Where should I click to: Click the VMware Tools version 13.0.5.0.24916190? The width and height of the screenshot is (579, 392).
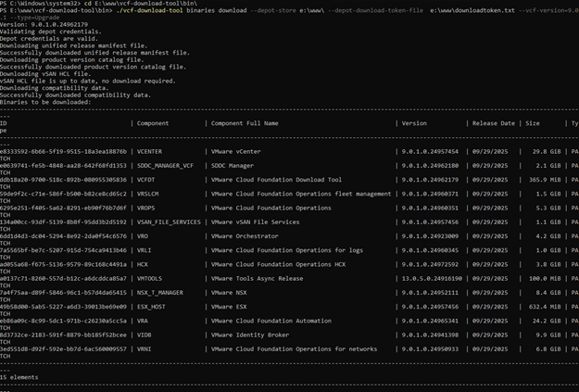(x=432, y=278)
